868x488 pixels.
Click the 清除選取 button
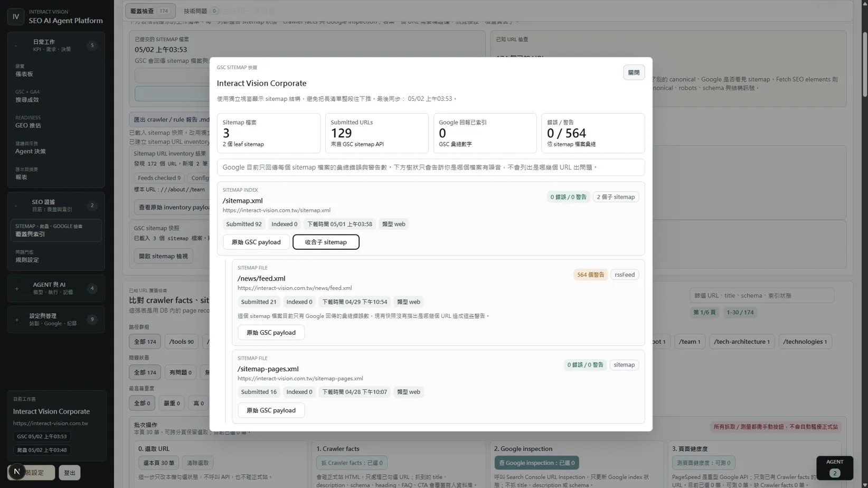coord(198,463)
